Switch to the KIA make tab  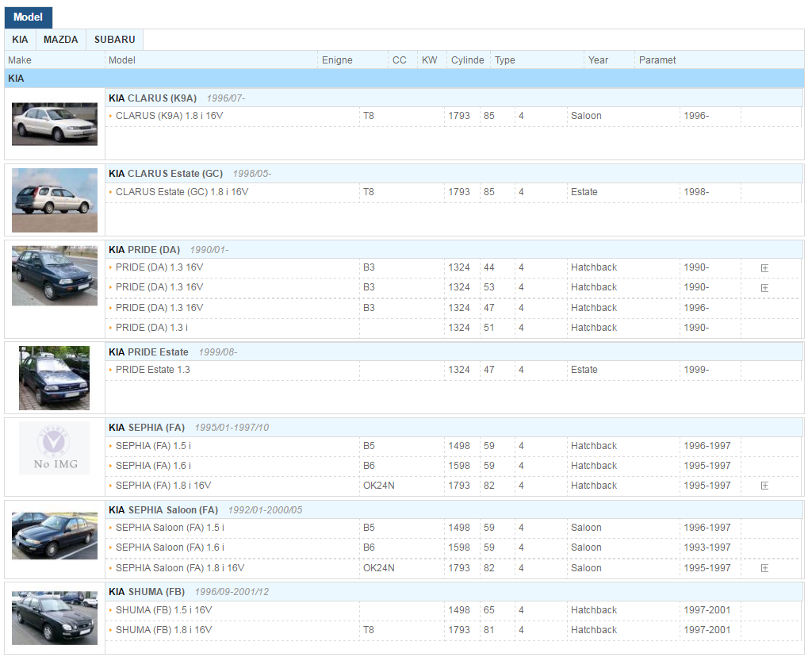[20, 40]
